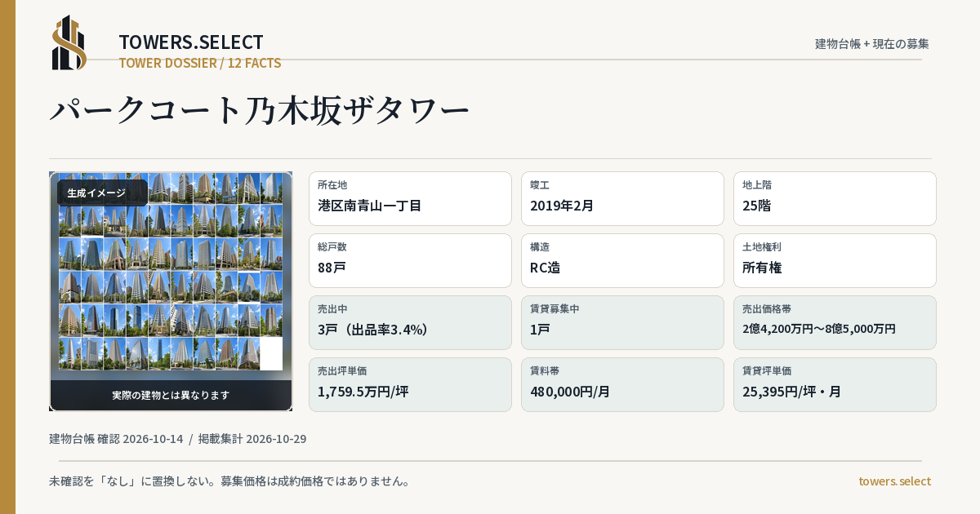This screenshot has height=514, width=980.
Task: Click the TOWERS.SELECT brand name
Action: (191, 42)
